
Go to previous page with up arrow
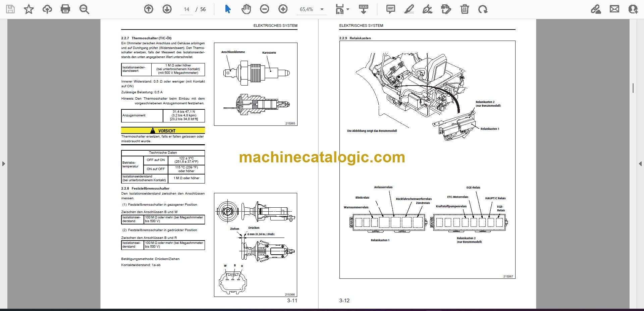[x=149, y=9]
